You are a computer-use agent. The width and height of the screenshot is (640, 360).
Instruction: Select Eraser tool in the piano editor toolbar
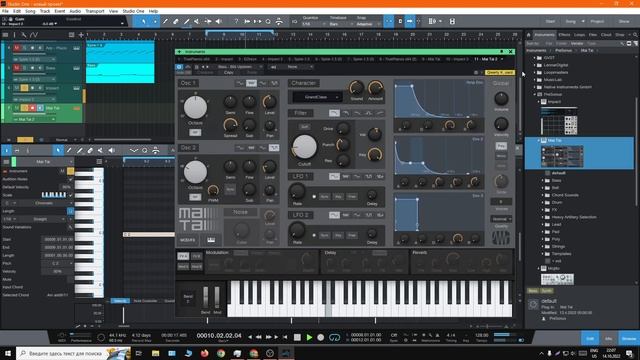tap(90, 151)
